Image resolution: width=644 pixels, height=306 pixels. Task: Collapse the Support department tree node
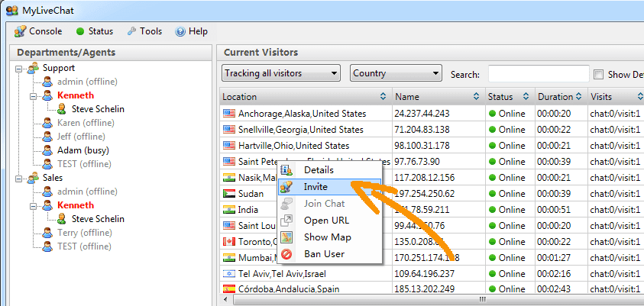click(x=18, y=69)
